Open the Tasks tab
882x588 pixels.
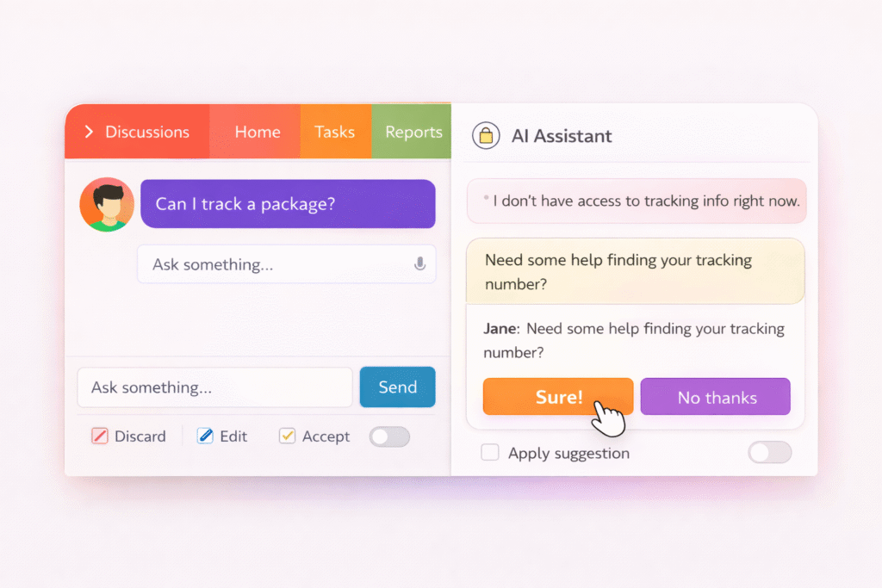[335, 132]
